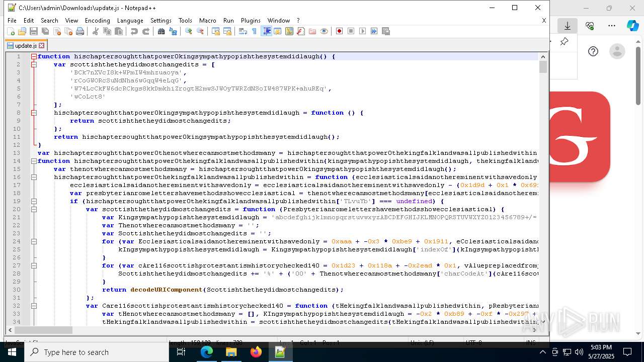
Task: Open the Plugins menu
Action: tap(251, 21)
